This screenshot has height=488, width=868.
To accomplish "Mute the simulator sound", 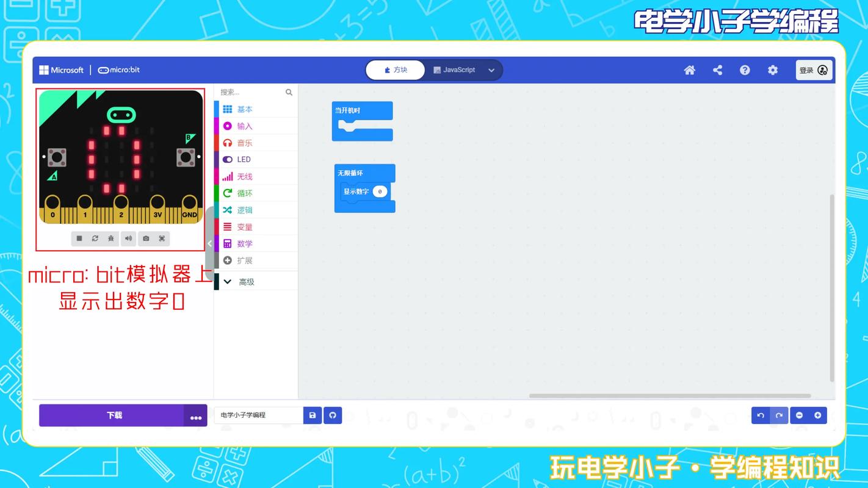I will [x=128, y=238].
